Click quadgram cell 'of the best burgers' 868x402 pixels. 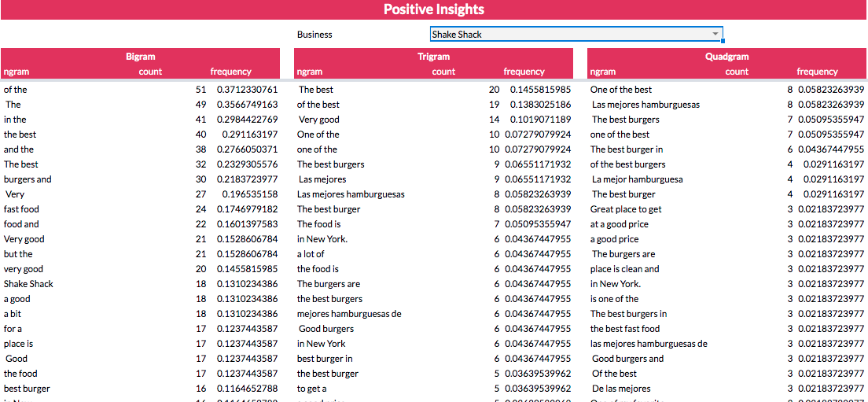(627, 164)
